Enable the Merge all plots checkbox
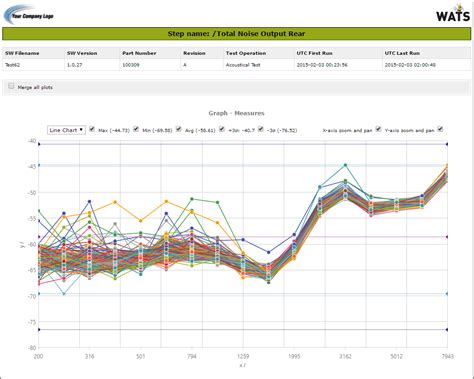The height and width of the screenshot is (379, 474). pyautogui.click(x=11, y=86)
